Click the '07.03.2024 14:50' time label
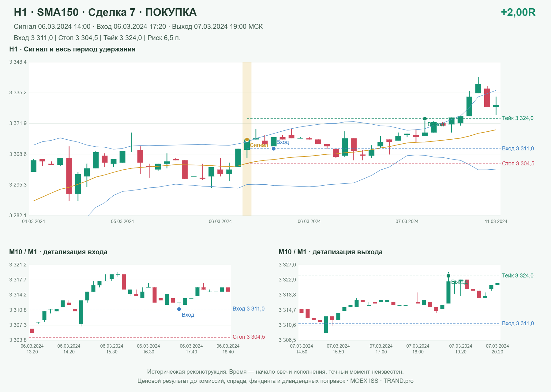This screenshot has width=551, height=392. coord(302,349)
